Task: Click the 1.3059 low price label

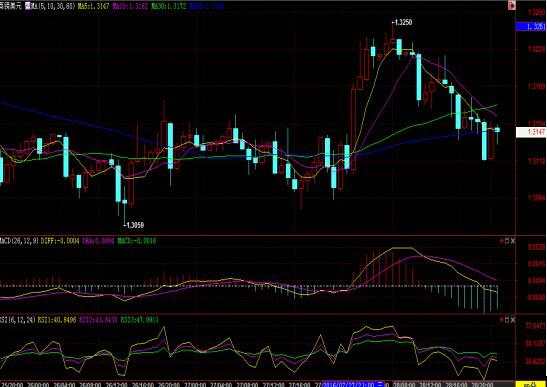Action: tap(134, 225)
